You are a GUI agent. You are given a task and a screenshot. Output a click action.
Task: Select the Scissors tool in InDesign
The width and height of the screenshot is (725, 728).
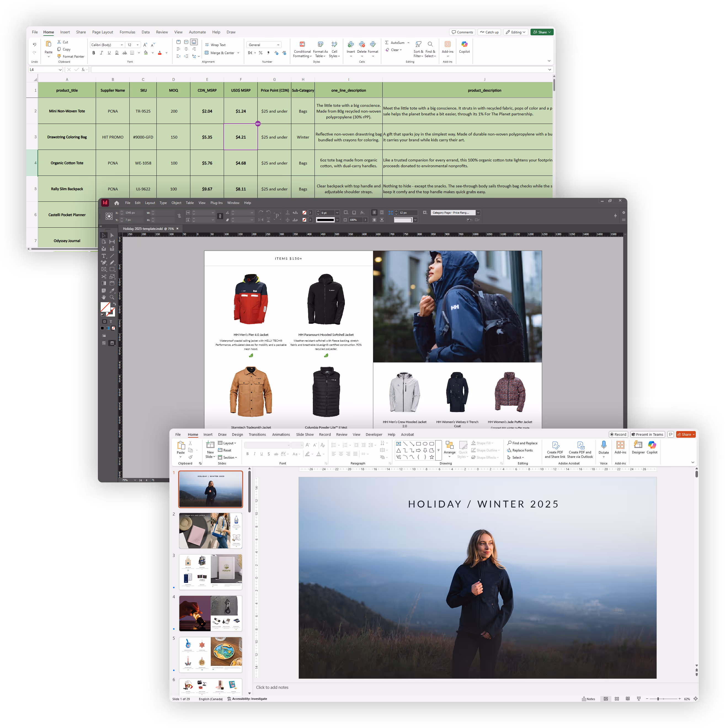click(x=104, y=276)
